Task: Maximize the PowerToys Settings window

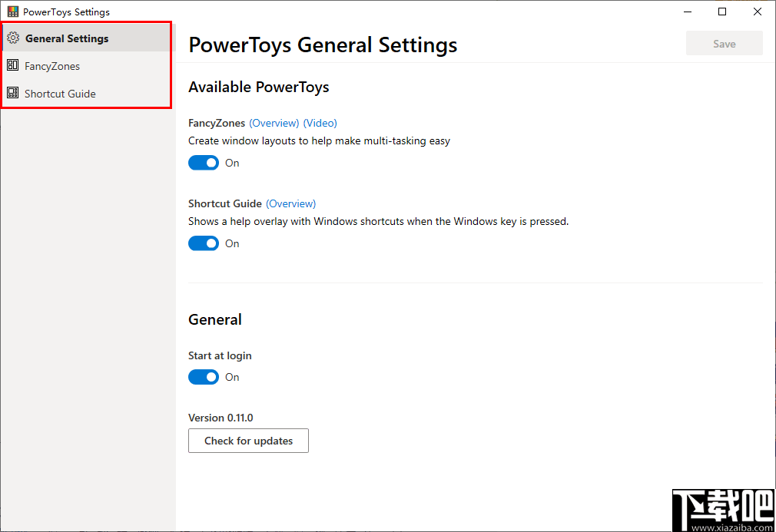Action: click(x=721, y=12)
